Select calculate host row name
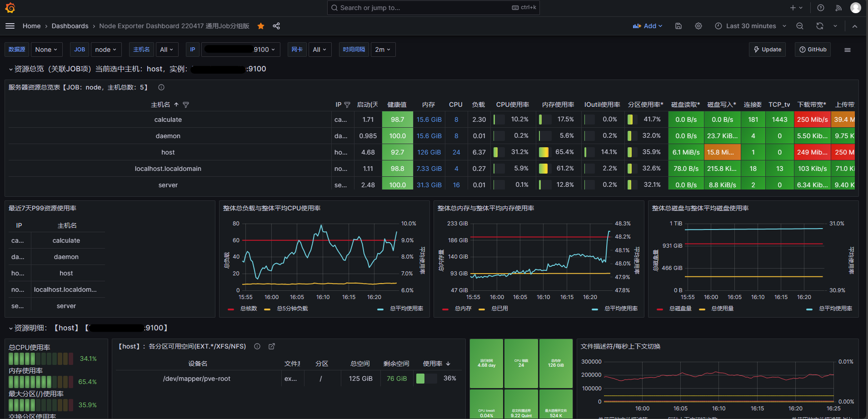Image resolution: width=868 pixels, height=419 pixels. coord(168,120)
